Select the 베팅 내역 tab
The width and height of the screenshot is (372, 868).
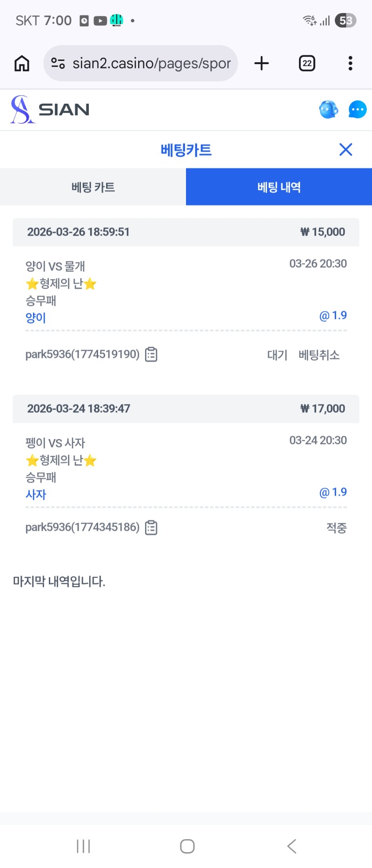coord(279,187)
